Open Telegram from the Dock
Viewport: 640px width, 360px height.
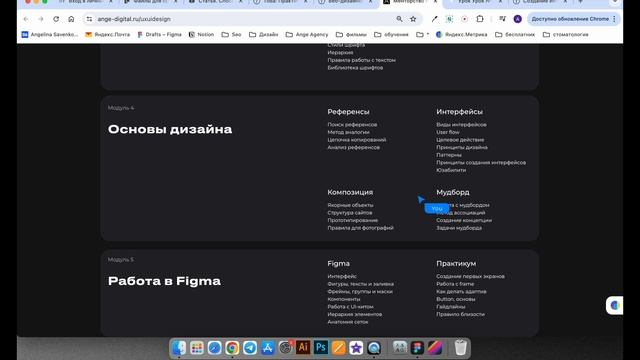250,348
